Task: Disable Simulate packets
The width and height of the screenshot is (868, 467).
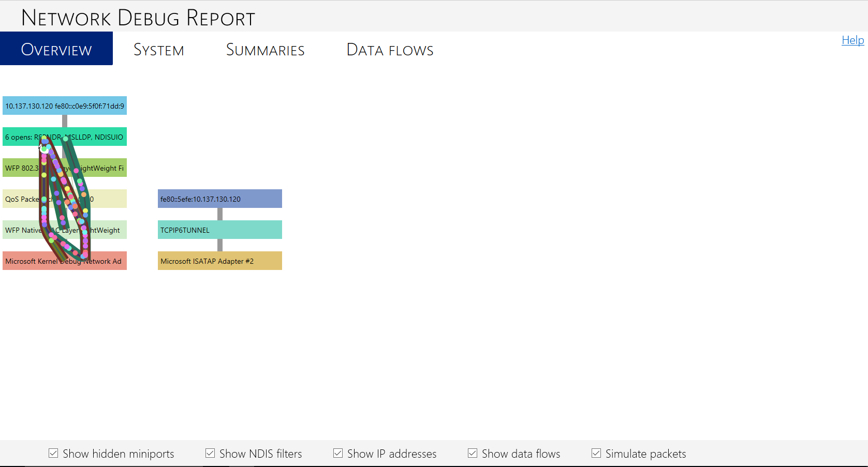Action: click(596, 453)
